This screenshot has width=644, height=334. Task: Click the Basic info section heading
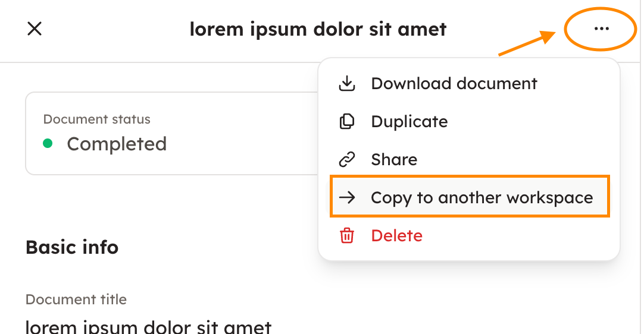72,247
